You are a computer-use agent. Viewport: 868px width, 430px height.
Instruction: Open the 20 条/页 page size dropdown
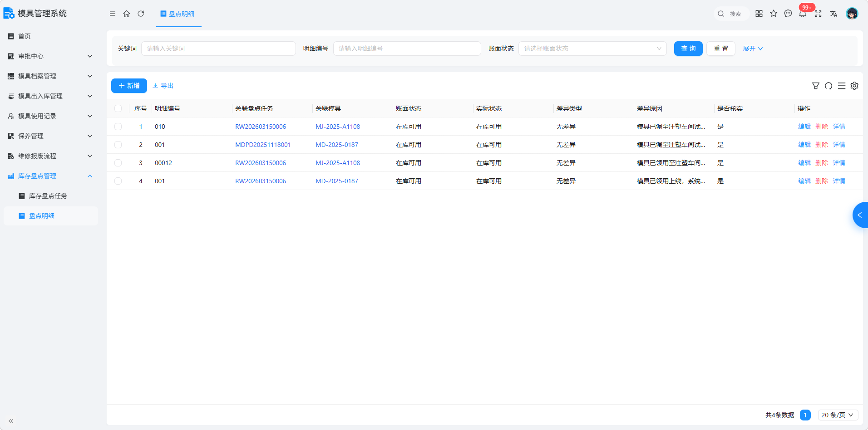(x=838, y=415)
